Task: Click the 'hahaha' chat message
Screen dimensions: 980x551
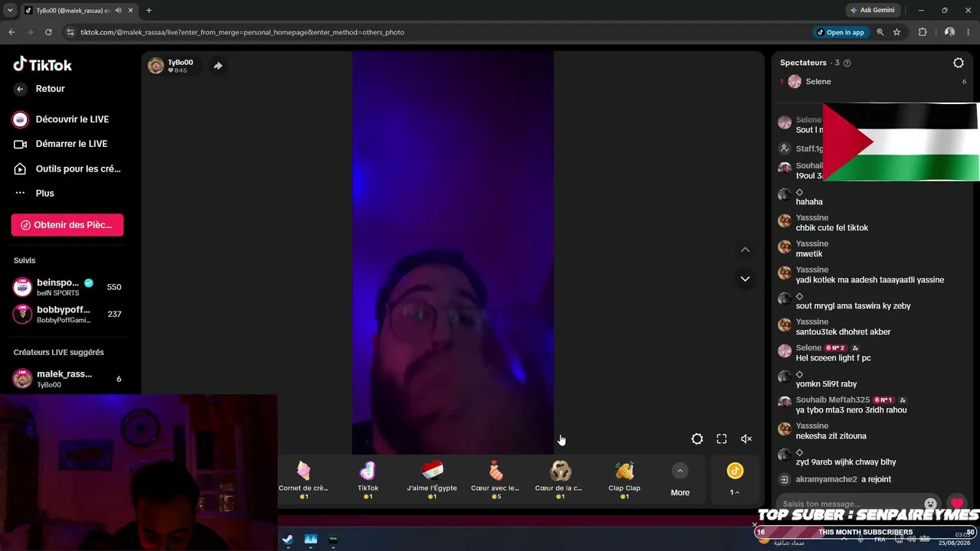Action: click(809, 202)
